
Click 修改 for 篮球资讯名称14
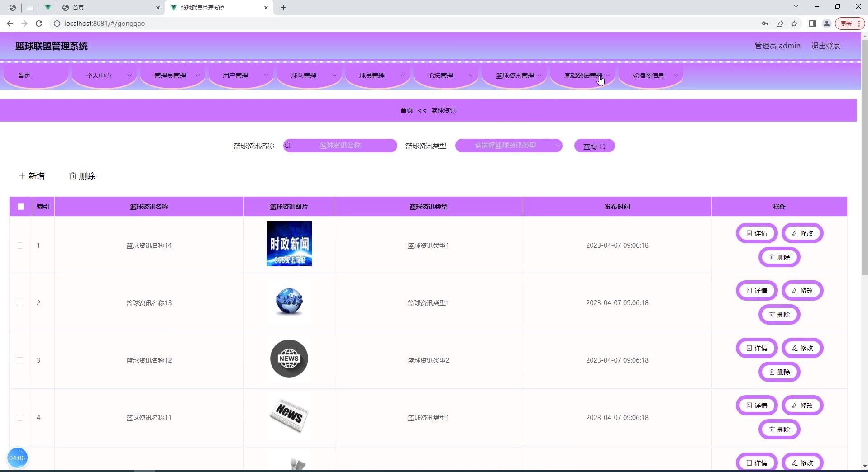802,233
